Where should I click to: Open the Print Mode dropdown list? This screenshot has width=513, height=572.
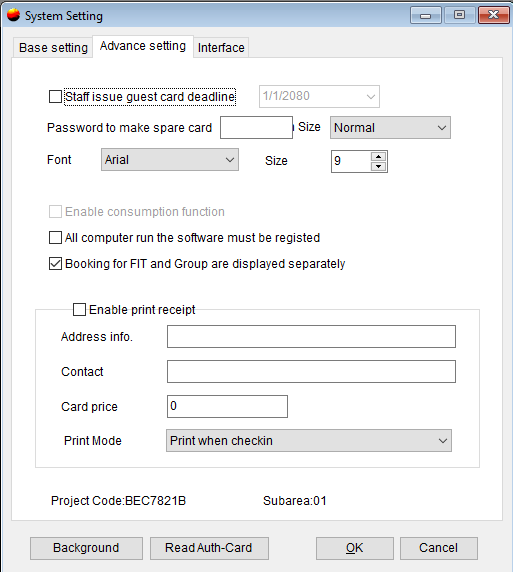309,441
